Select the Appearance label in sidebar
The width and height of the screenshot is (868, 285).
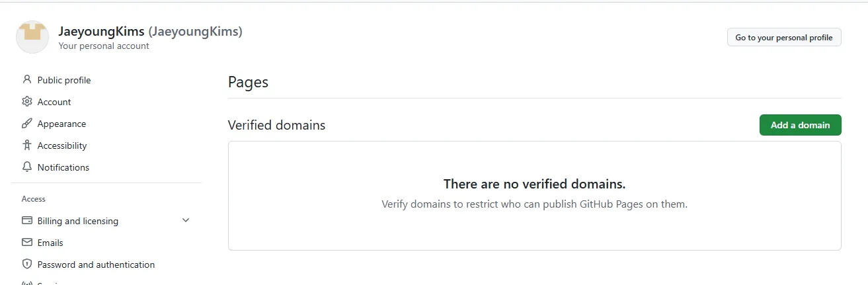tap(61, 124)
